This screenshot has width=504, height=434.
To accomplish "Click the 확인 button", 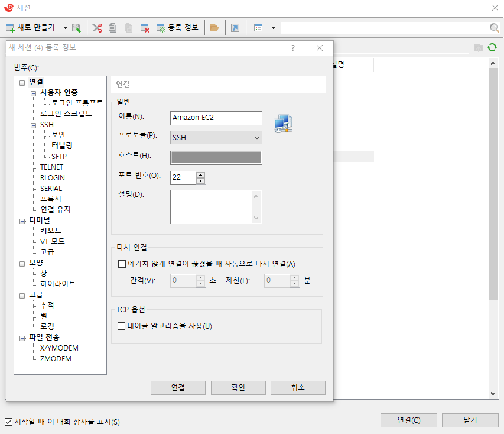I will coord(238,388).
